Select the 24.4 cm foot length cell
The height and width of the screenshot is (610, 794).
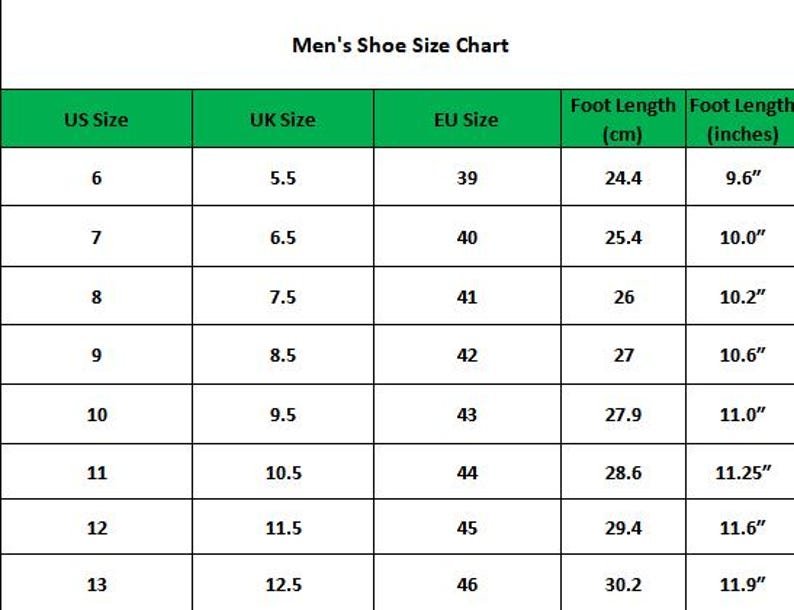pyautogui.click(x=623, y=179)
